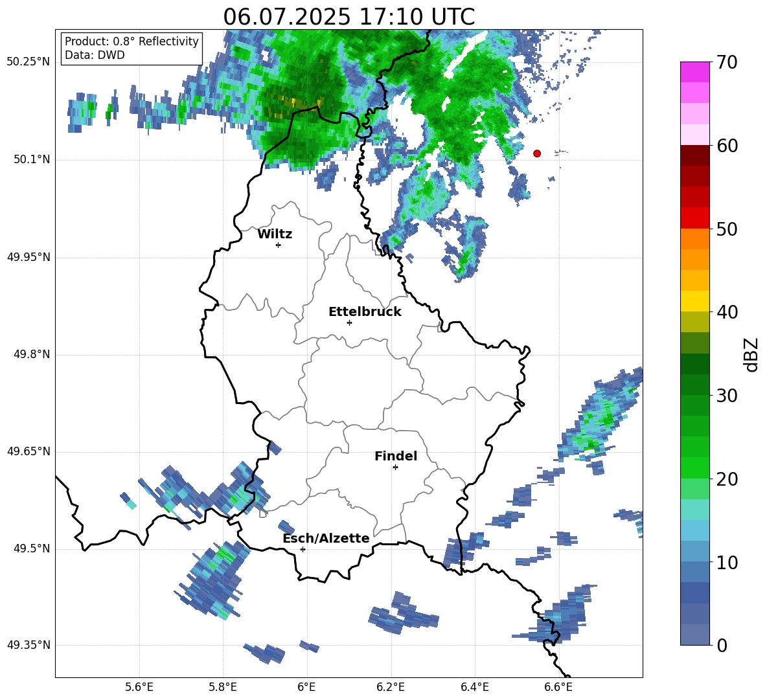Click the Esch/Alzette city label
Image resolution: width=767 pixels, height=700 pixels.
coord(326,538)
